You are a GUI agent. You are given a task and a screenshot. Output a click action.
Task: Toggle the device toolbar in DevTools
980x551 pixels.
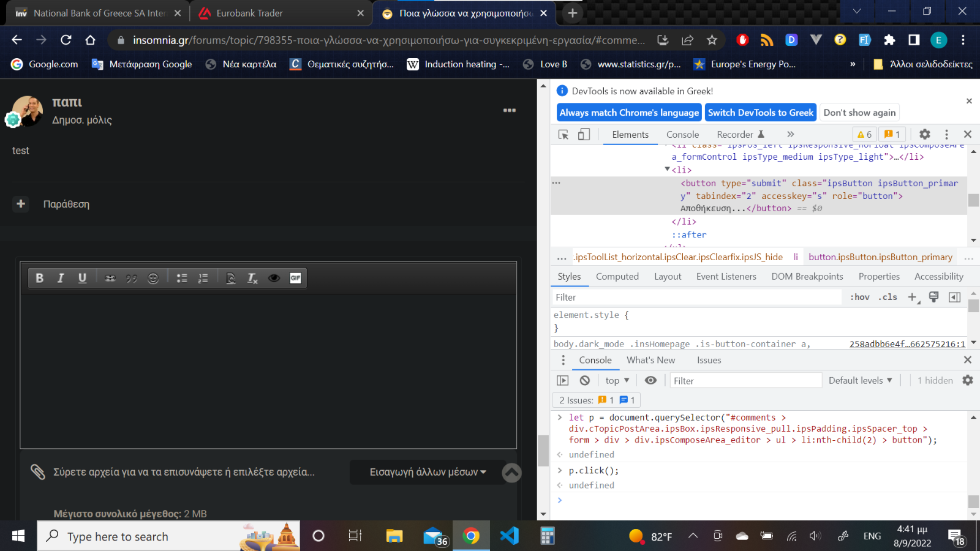coord(584,134)
